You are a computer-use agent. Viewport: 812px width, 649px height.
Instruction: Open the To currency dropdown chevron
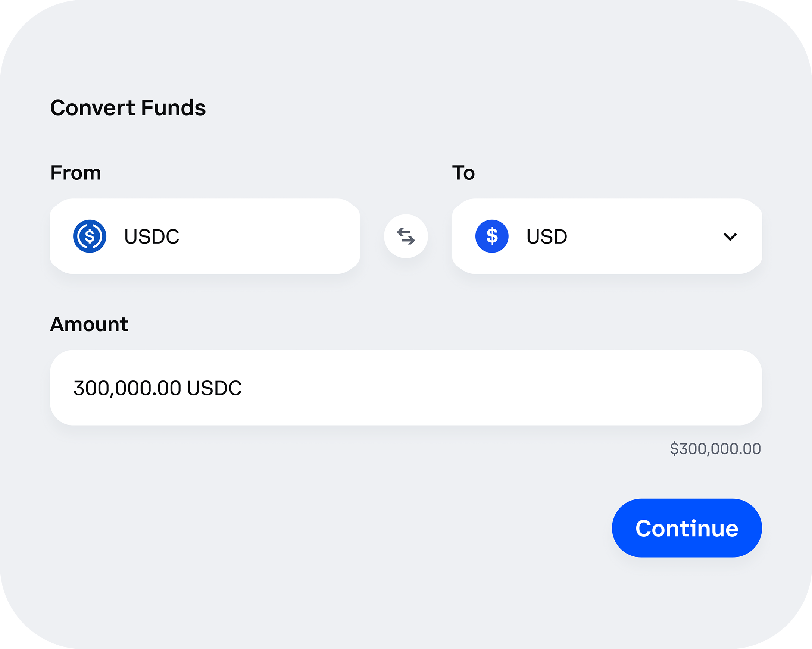(x=730, y=237)
